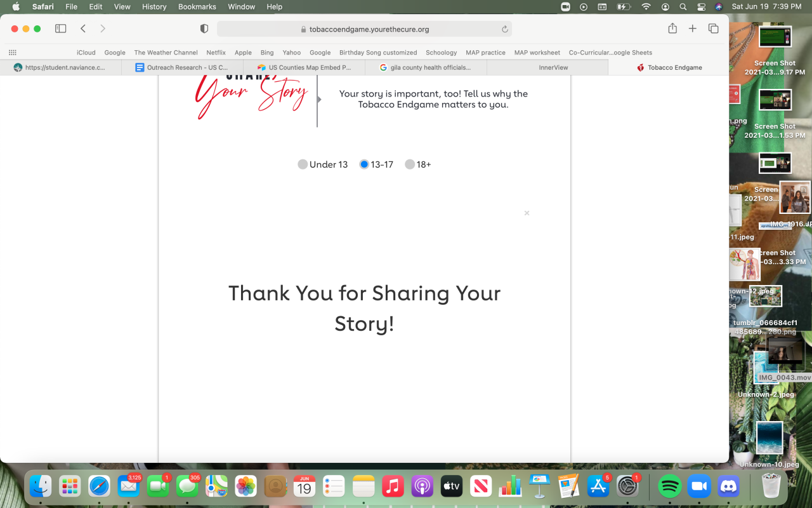Show all favorites grid icon
Image resolution: width=812 pixels, height=508 pixels.
tap(12, 53)
